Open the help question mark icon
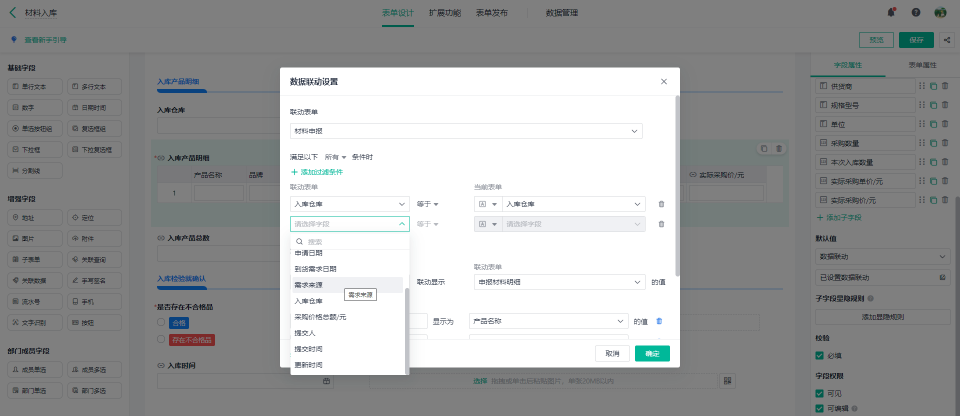960x416 pixels. tap(916, 12)
